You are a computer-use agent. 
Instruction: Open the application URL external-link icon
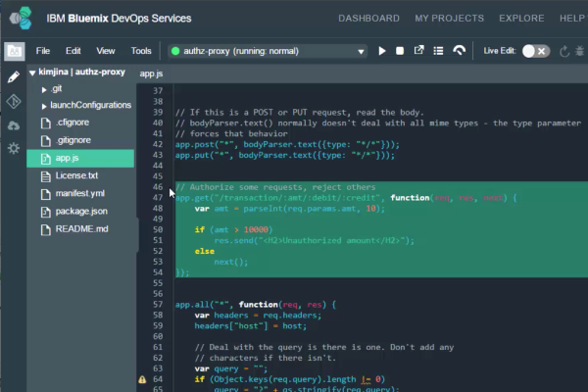[418, 50]
